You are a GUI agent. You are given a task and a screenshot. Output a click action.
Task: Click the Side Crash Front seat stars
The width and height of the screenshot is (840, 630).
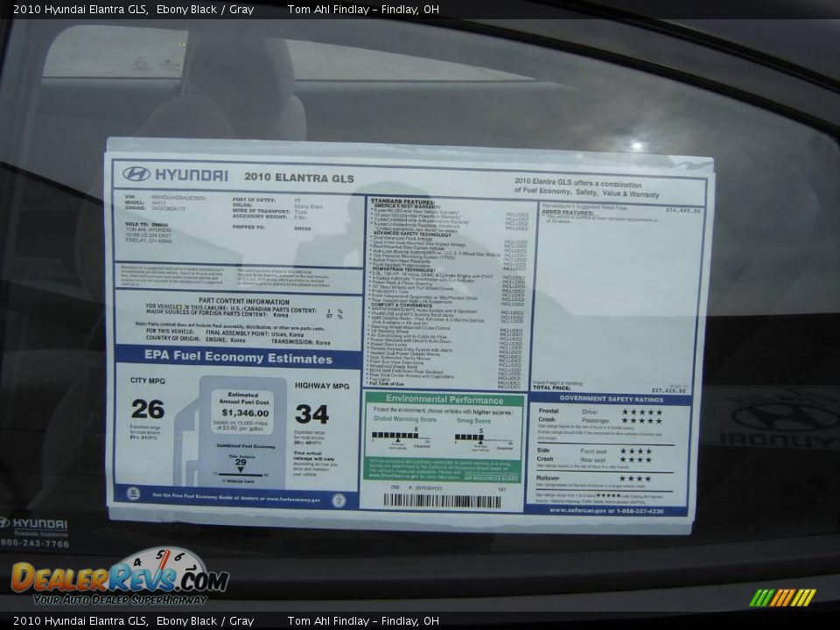point(636,451)
